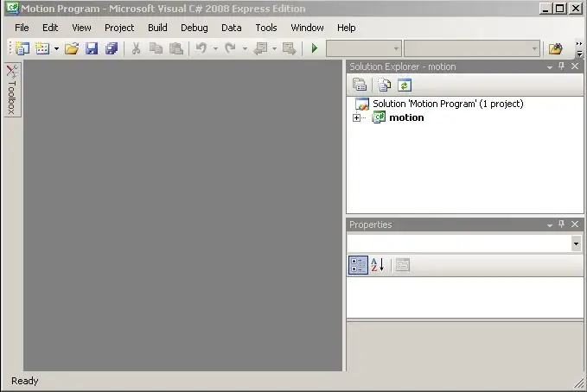The height and width of the screenshot is (392, 587).
Task: Open the Solution Configurations combo box
Action: pos(364,48)
